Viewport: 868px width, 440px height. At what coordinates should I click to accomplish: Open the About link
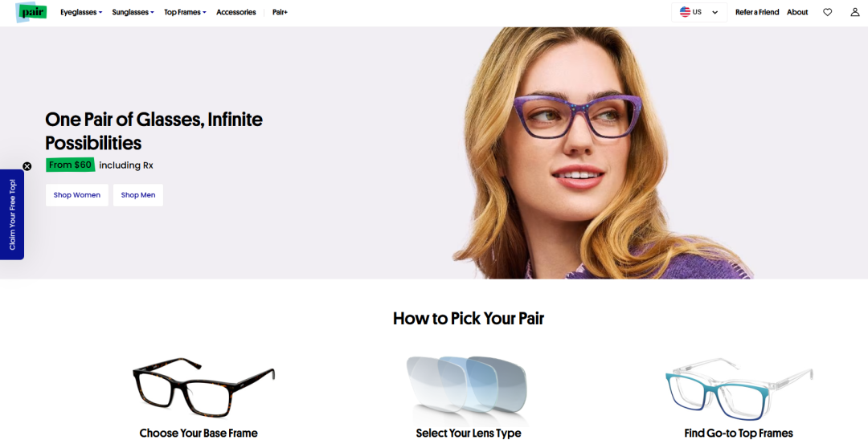pyautogui.click(x=797, y=12)
